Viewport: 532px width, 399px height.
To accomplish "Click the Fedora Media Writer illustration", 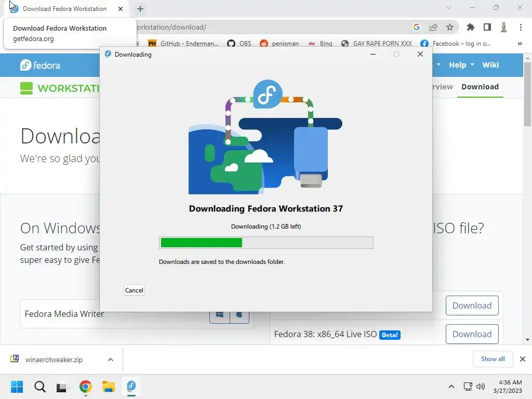I will pyautogui.click(x=265, y=137).
